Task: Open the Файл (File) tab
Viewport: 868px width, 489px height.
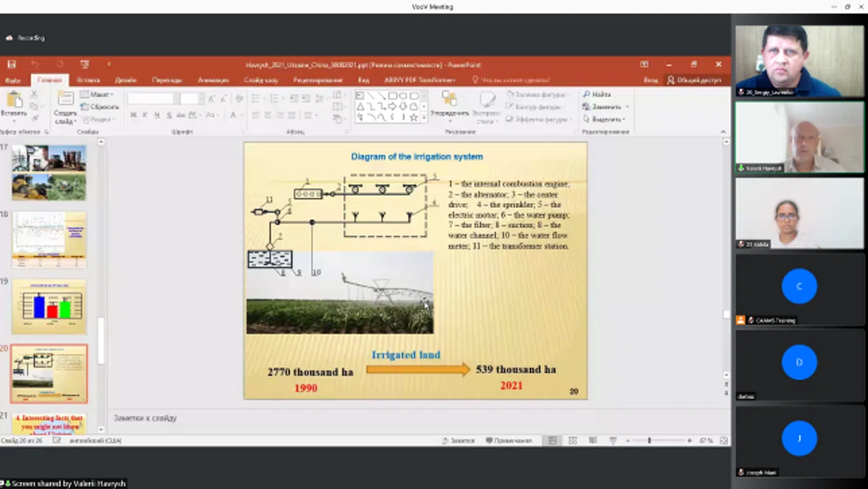Action: click(12, 80)
